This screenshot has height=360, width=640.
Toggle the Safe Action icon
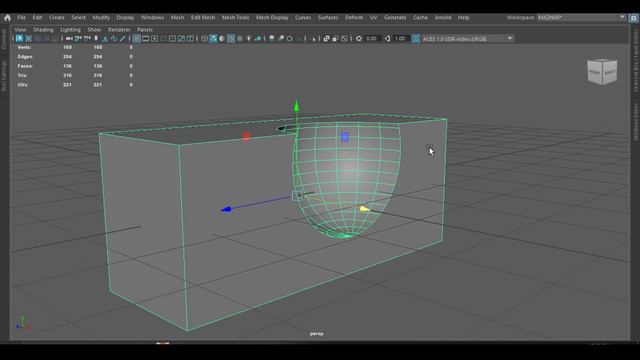point(181,38)
